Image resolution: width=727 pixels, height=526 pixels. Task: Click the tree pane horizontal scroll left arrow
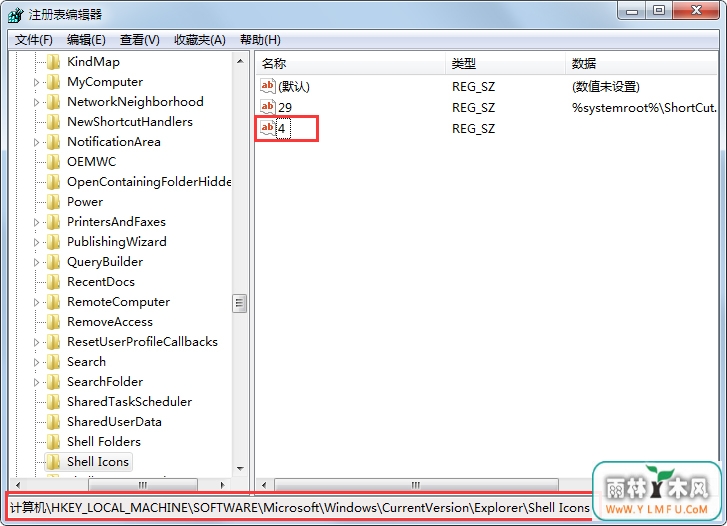point(18,485)
